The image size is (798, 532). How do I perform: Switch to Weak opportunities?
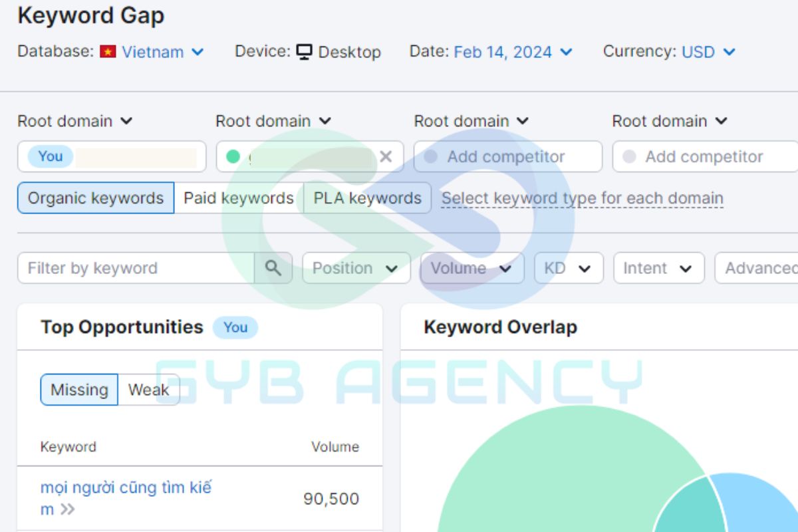pyautogui.click(x=148, y=390)
